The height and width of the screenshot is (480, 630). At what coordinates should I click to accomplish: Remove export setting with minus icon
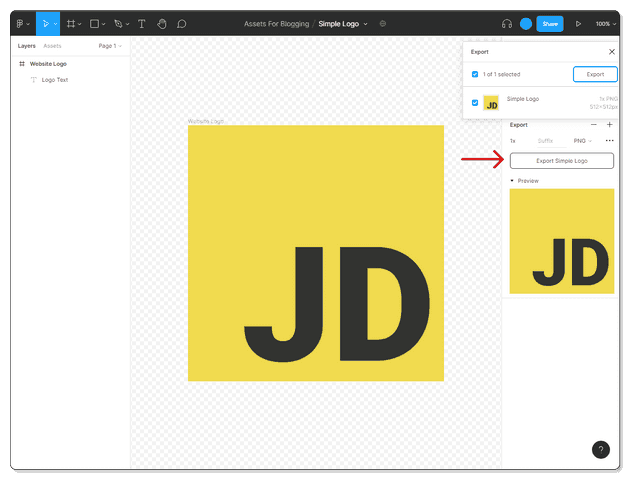[x=593, y=125]
